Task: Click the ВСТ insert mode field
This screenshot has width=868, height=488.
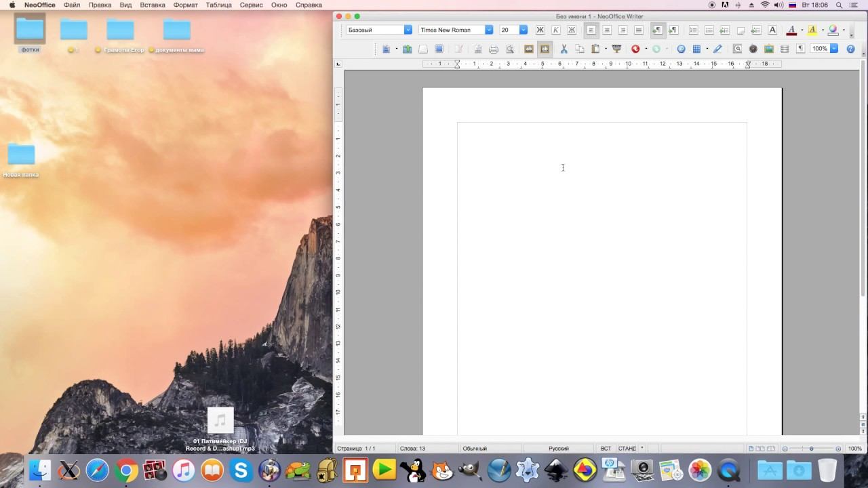Action: pyautogui.click(x=606, y=449)
